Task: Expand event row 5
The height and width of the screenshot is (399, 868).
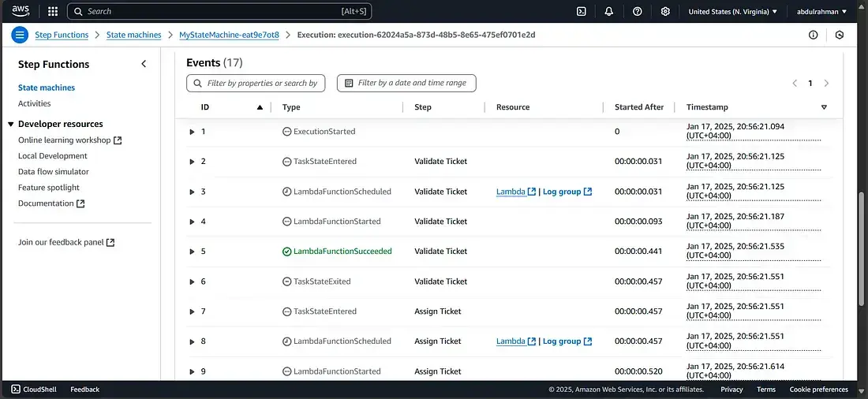Action: 192,252
